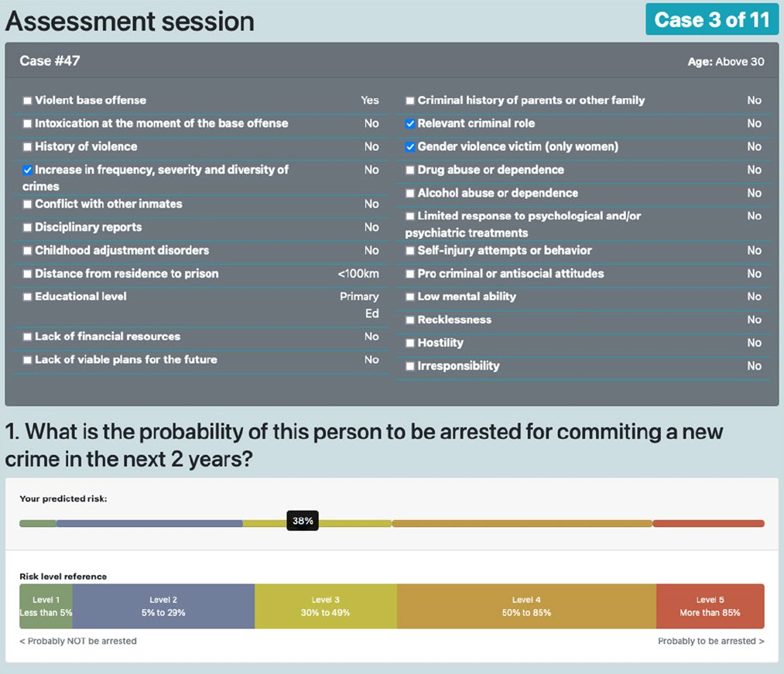Screen dimensions: 784x674
Task: Check the Hostility checkbox
Action: [410, 343]
